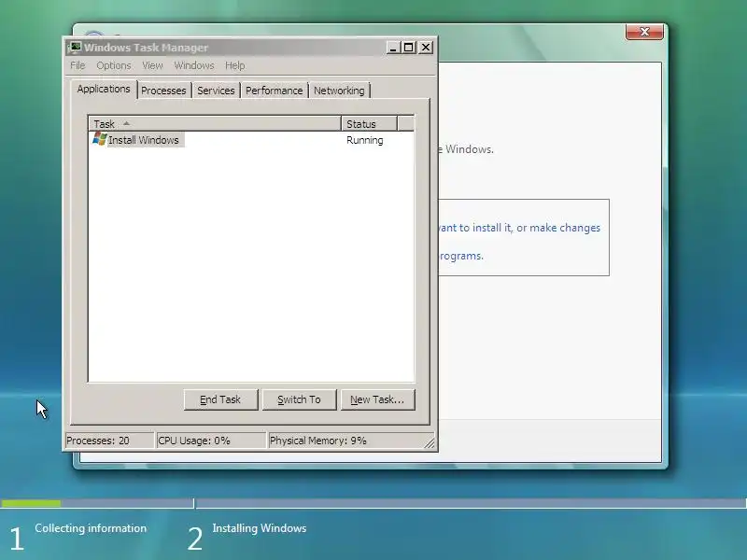
Task: Open the View menu
Action: pyautogui.click(x=152, y=65)
